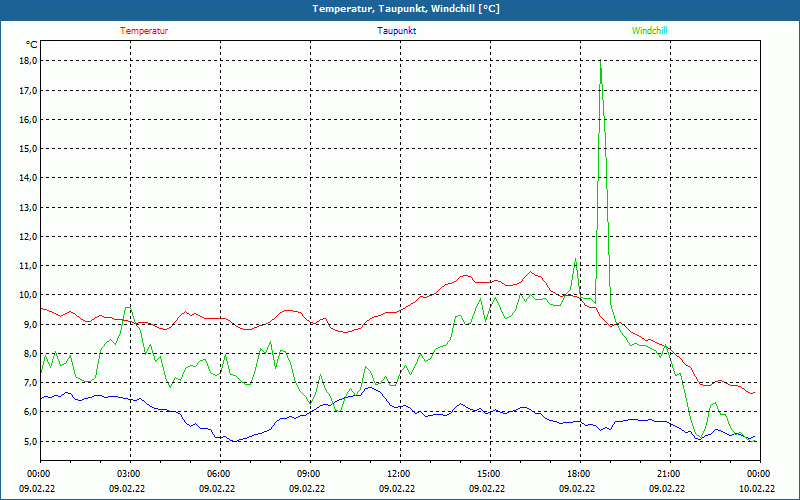
Task: Click the 6,0 y-axis value
Action: coord(30,411)
